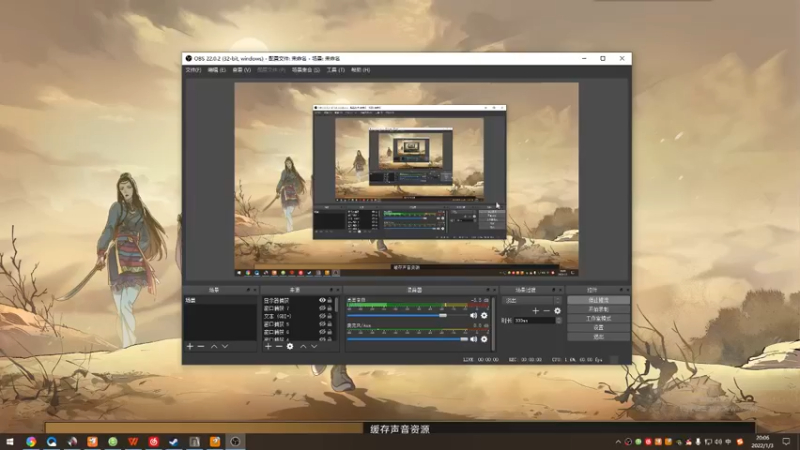Click the Mixer dock scrollbar
The height and width of the screenshot is (450, 800).
coord(493,323)
